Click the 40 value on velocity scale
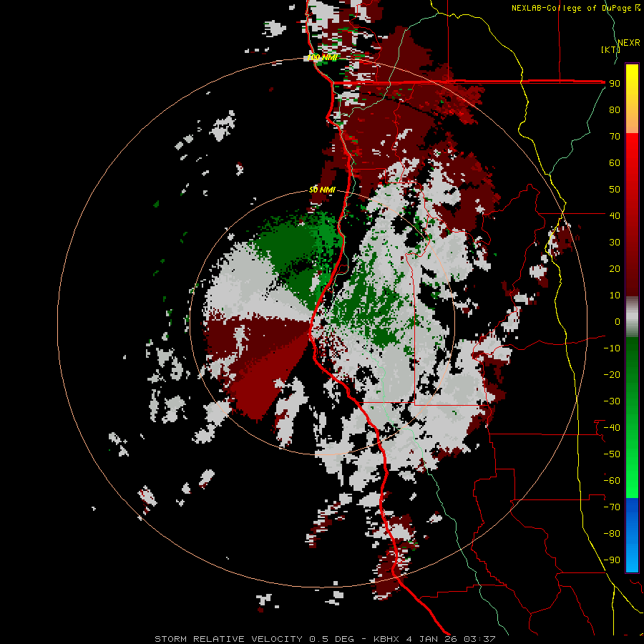 tap(615, 216)
